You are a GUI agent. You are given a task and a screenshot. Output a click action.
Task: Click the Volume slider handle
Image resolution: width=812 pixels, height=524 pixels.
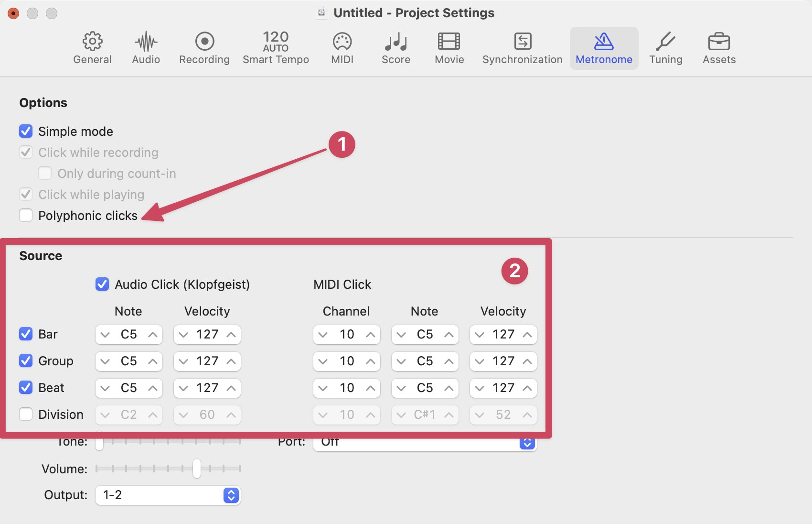[196, 469]
